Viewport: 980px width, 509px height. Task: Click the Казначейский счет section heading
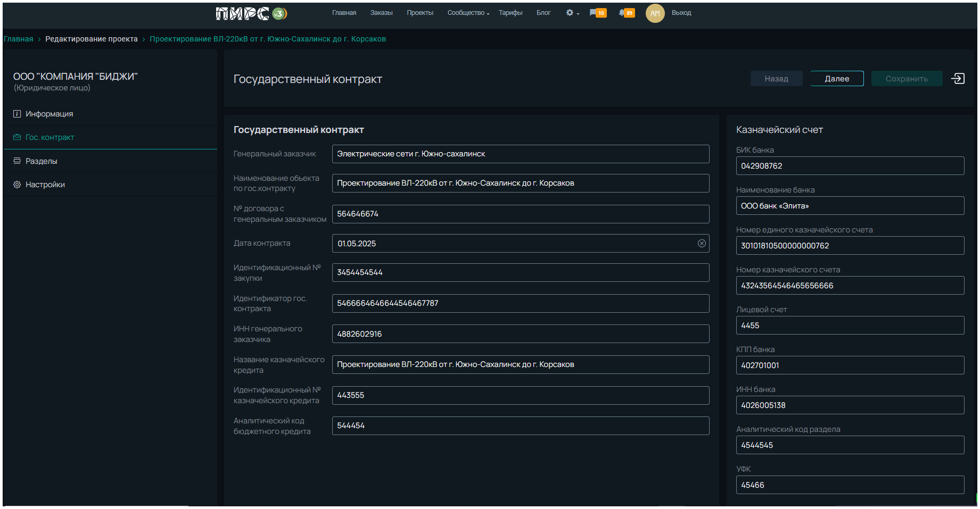click(779, 130)
